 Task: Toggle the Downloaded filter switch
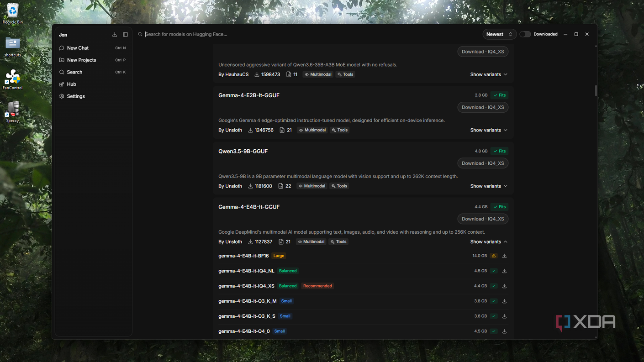point(525,34)
